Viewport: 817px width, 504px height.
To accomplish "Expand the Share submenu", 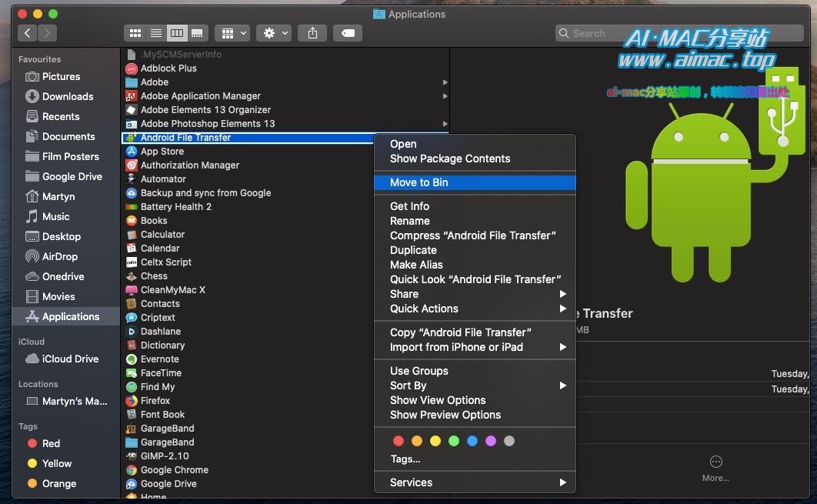I will [475, 294].
